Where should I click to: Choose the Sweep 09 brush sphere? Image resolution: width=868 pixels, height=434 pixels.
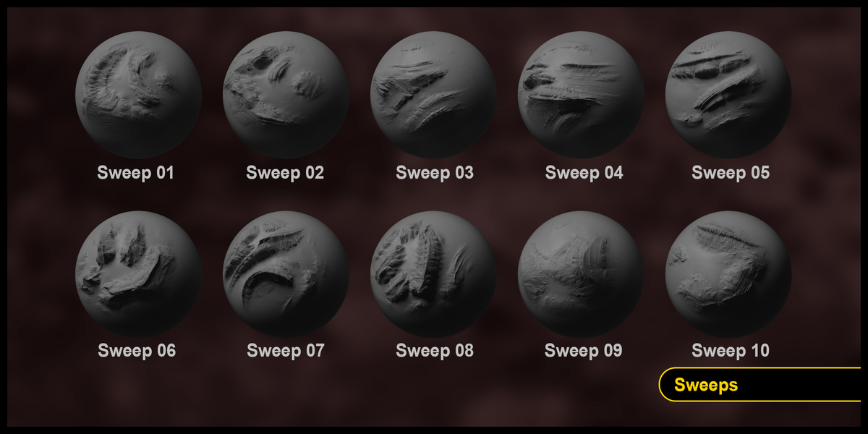581,274
